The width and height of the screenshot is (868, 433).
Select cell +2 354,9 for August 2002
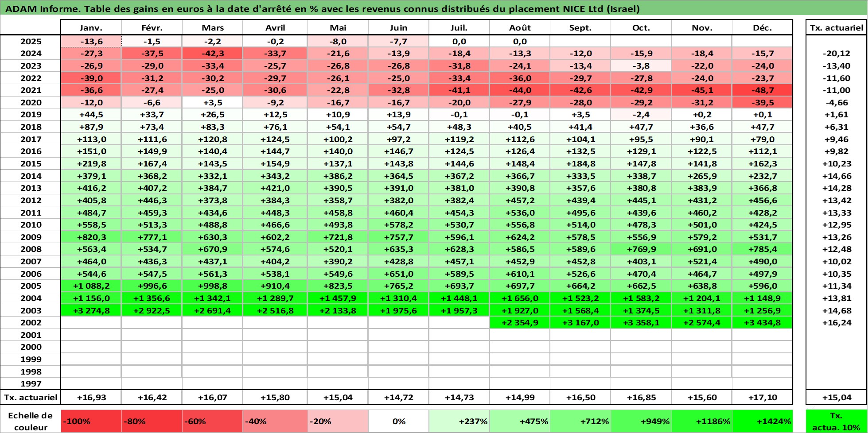pos(520,322)
